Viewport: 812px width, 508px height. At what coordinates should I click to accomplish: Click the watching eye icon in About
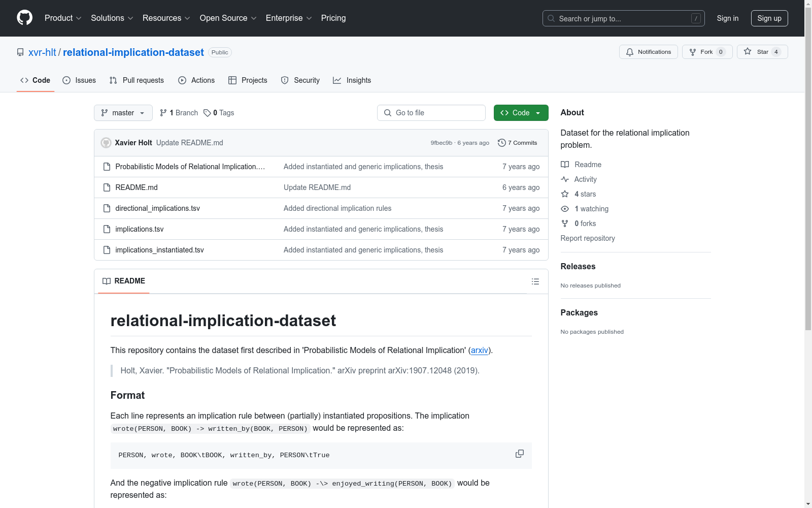point(565,209)
